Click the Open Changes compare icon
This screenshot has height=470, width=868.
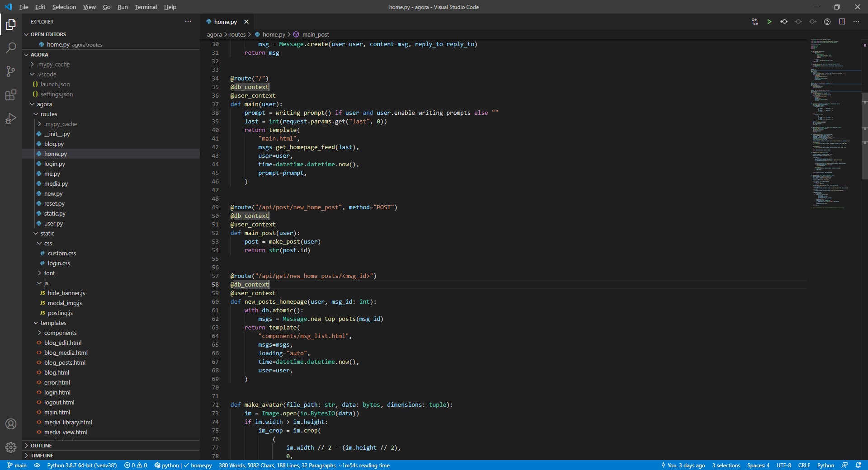click(x=755, y=22)
